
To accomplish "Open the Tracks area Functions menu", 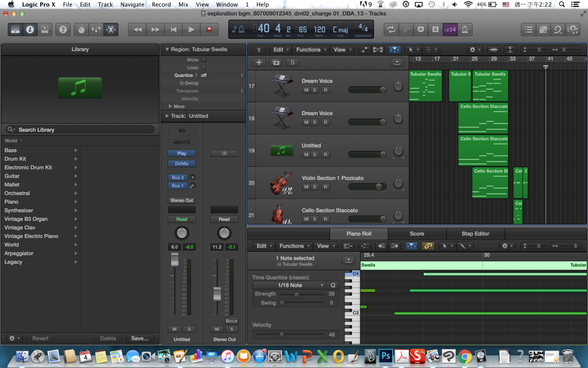I will [x=311, y=49].
